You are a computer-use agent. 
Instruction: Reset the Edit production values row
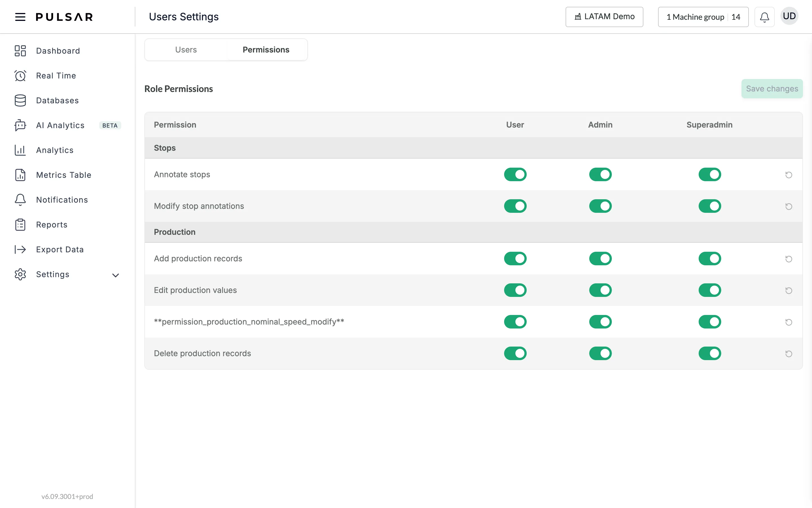(x=789, y=290)
